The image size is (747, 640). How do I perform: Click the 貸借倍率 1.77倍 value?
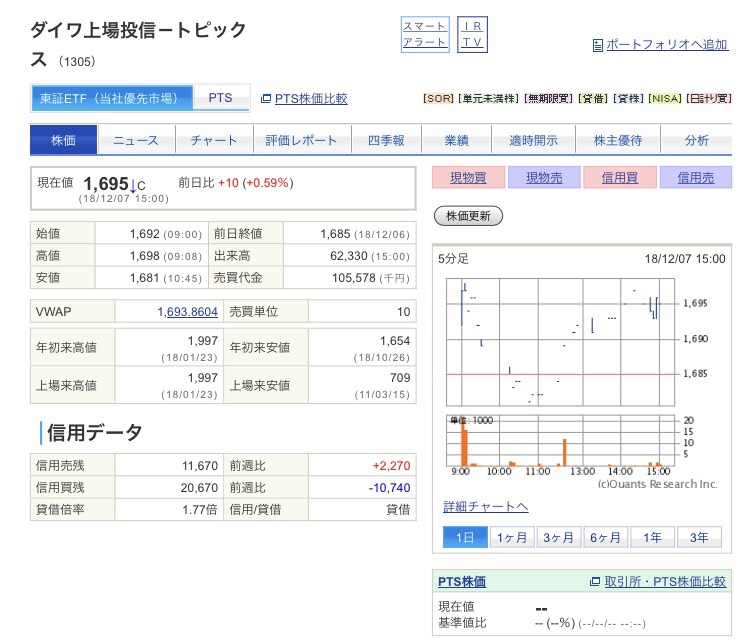[200, 509]
